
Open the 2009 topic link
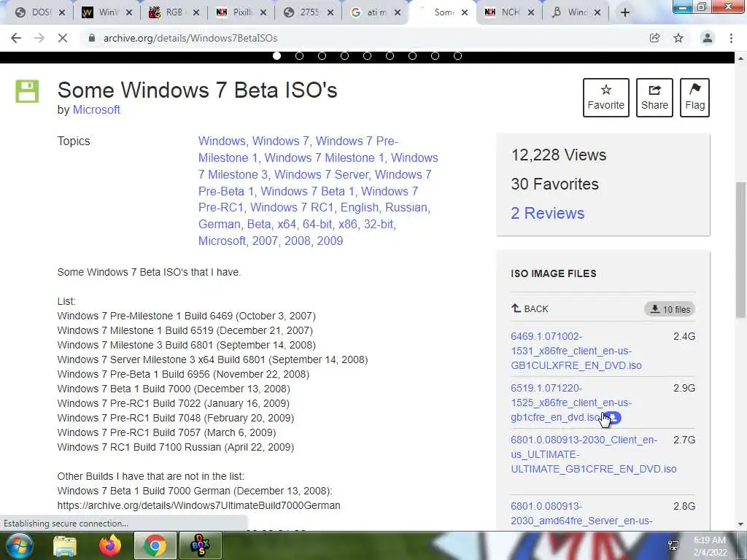click(x=330, y=241)
